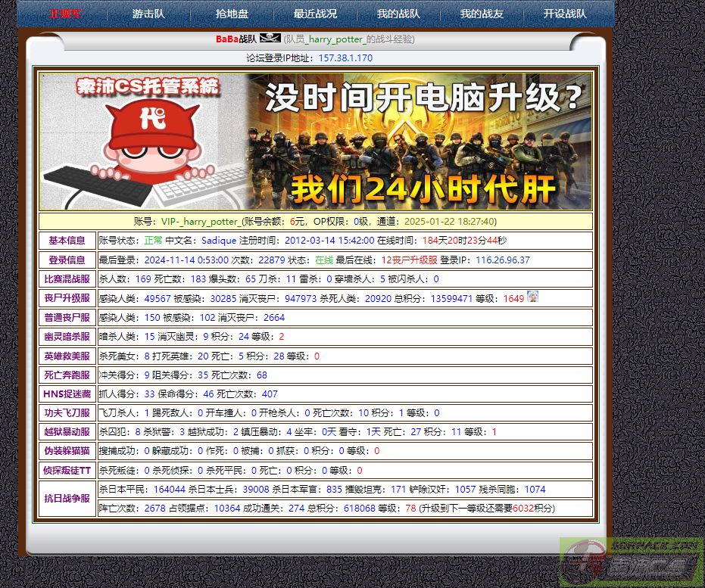The width and height of the screenshot is (705, 588).
Task: Click 开设战队 in the top navigation
Action: pyautogui.click(x=565, y=14)
